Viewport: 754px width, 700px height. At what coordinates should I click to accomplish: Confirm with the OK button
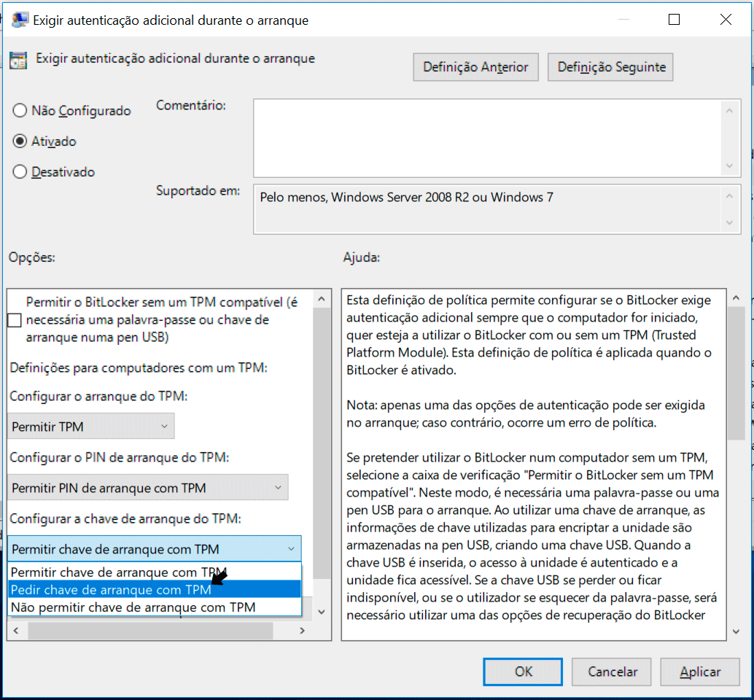pyautogui.click(x=523, y=672)
